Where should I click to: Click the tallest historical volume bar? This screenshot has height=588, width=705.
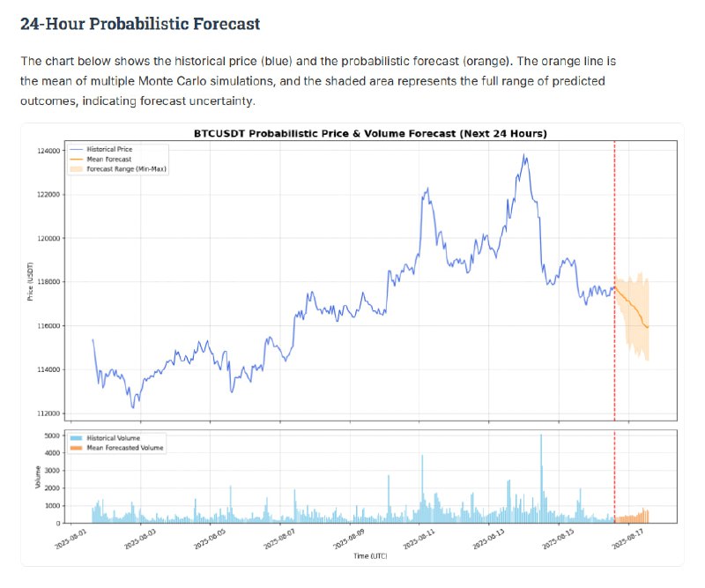(541, 476)
